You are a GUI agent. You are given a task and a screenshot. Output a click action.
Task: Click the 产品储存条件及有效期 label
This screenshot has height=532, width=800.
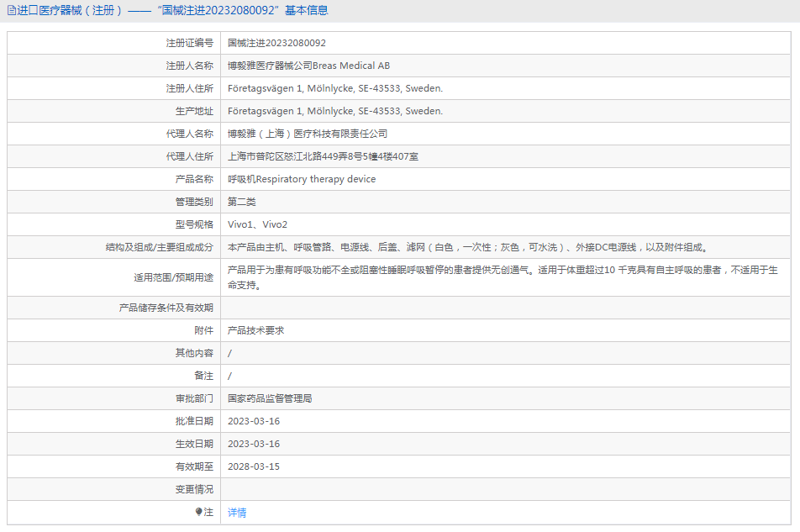click(x=166, y=308)
